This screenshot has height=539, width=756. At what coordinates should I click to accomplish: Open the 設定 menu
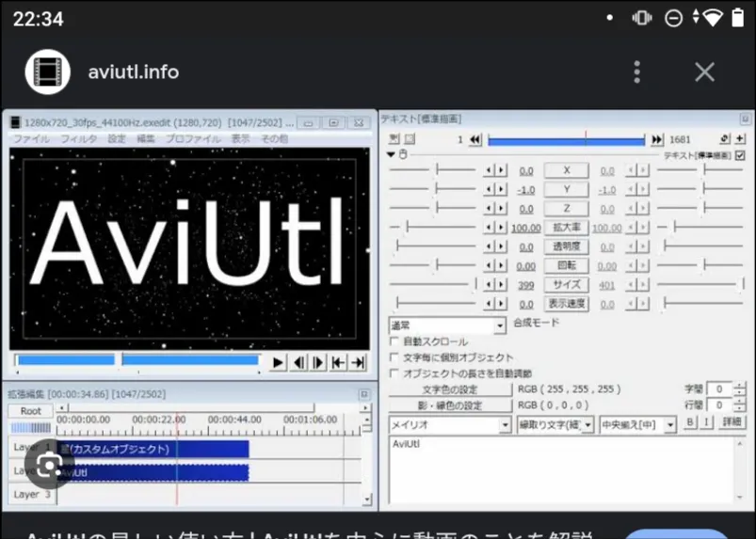[x=117, y=138]
